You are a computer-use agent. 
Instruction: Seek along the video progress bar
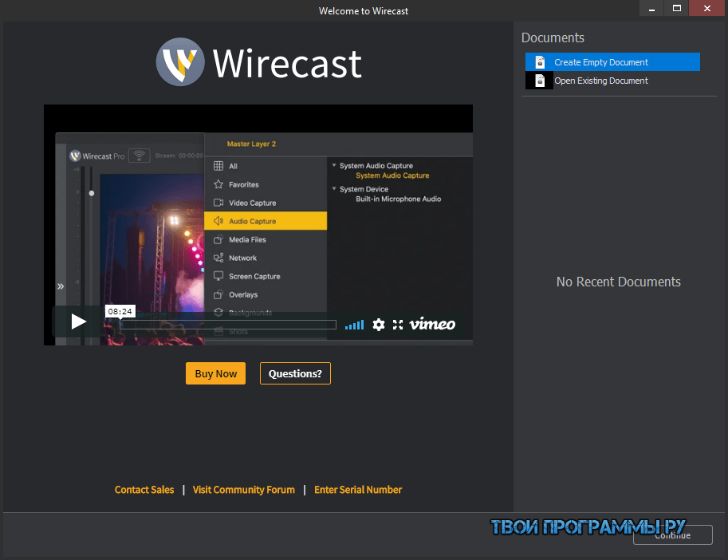[x=228, y=325]
